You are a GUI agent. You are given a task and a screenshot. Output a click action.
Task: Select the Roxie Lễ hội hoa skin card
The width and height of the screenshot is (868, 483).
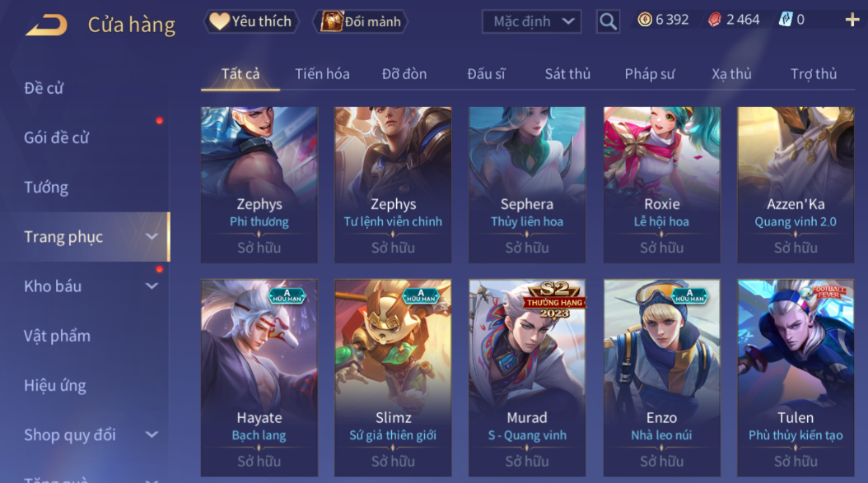click(x=661, y=185)
